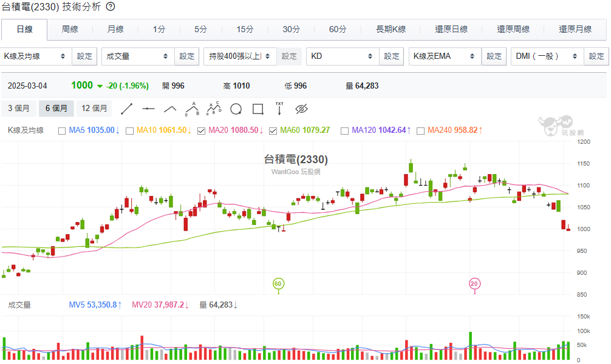Open the K線及均線 indicator dropdown
Viewport: 611px width, 364px height.
tap(35, 56)
